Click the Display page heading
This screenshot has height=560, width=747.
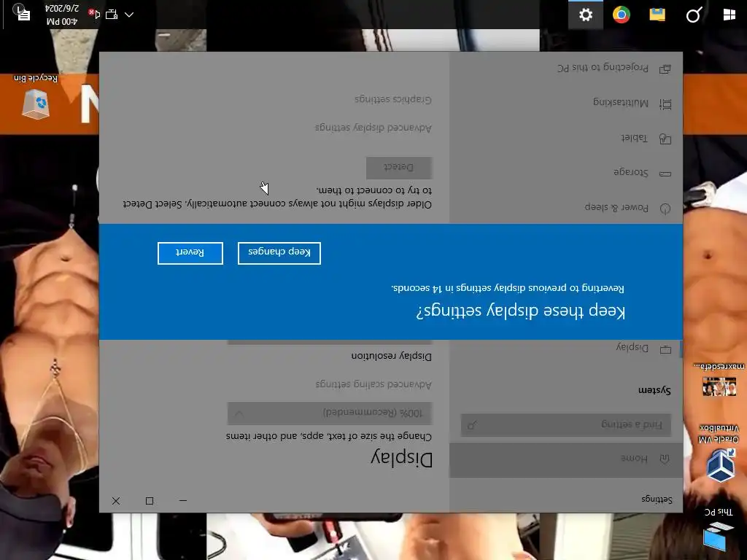tap(402, 458)
